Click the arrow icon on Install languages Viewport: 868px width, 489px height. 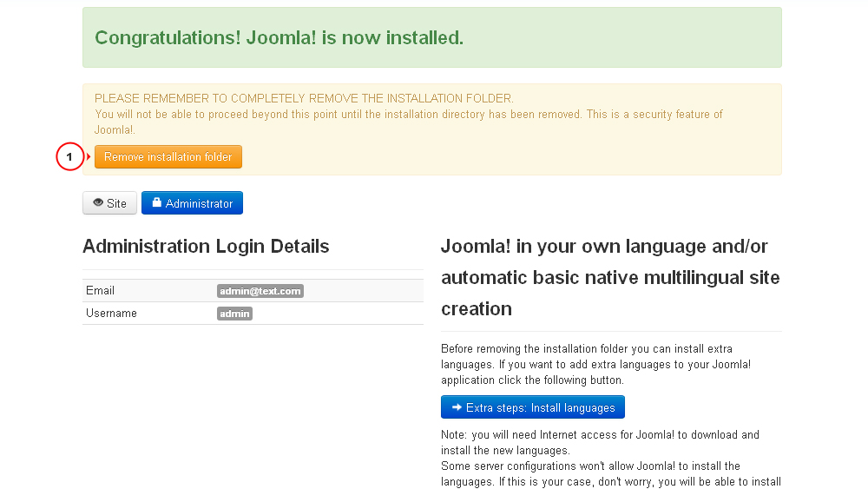coord(457,407)
